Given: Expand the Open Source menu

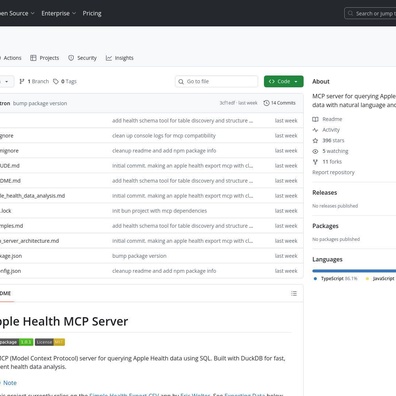Looking at the screenshot, I should 17,13.
